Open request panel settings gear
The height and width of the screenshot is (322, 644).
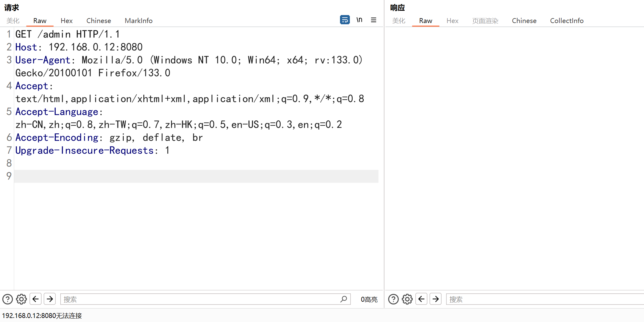click(x=21, y=299)
